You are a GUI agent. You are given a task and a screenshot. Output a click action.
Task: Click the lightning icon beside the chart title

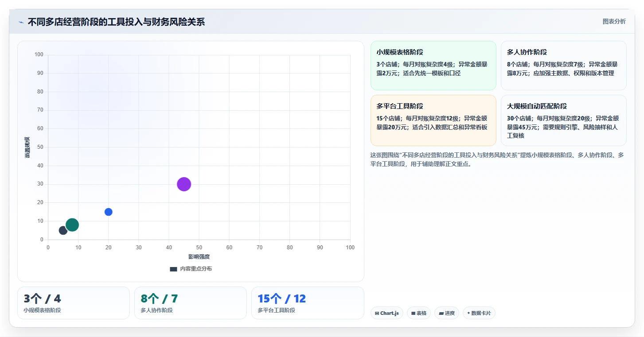[21, 22]
